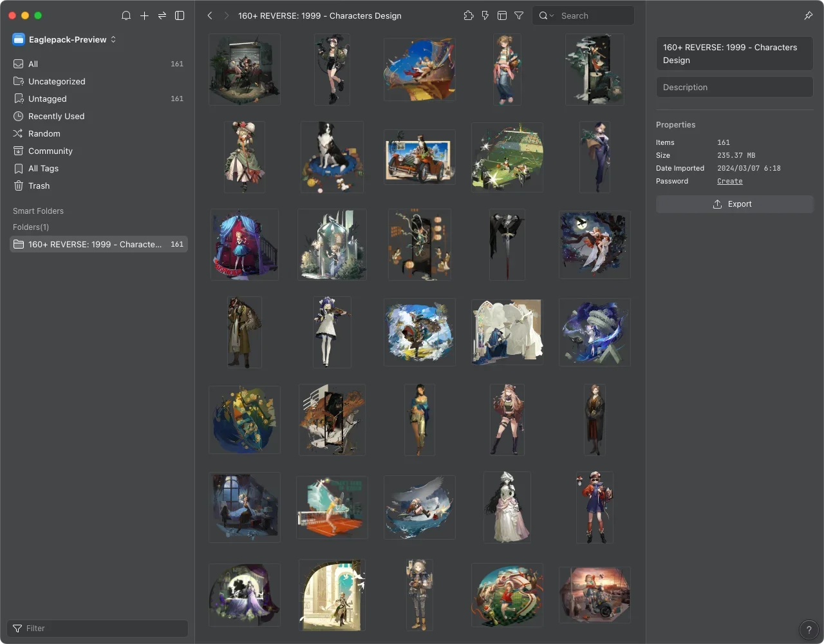Open the plugins puzzle-piece icon
This screenshot has height=644, width=824.
point(469,15)
